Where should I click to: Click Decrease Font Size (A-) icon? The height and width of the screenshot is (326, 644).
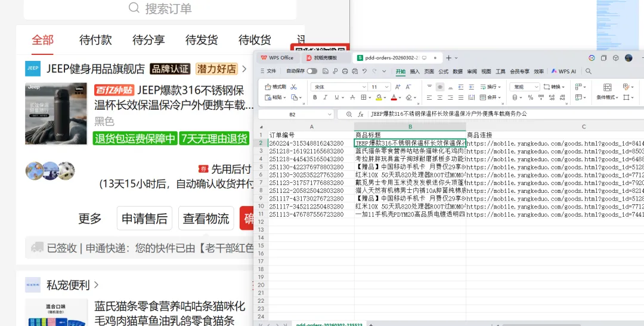click(408, 87)
